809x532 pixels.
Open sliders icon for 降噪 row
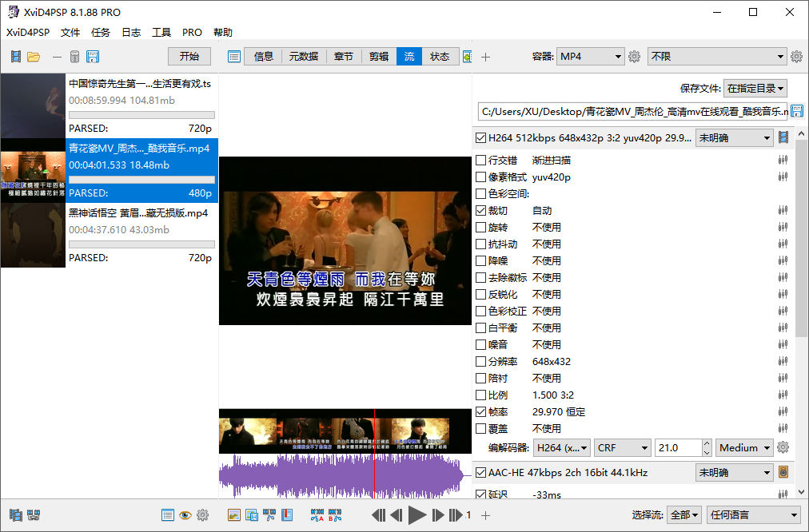click(x=783, y=260)
